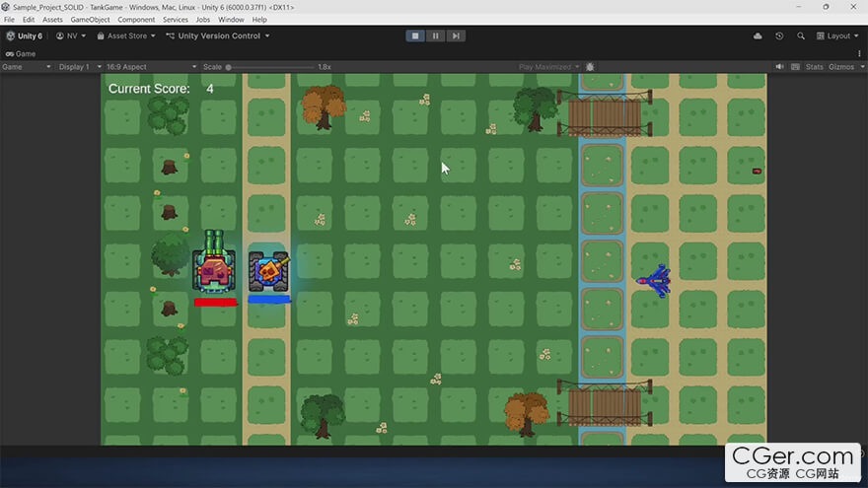Toggle the bug icon beside Play Maximized

pos(590,67)
